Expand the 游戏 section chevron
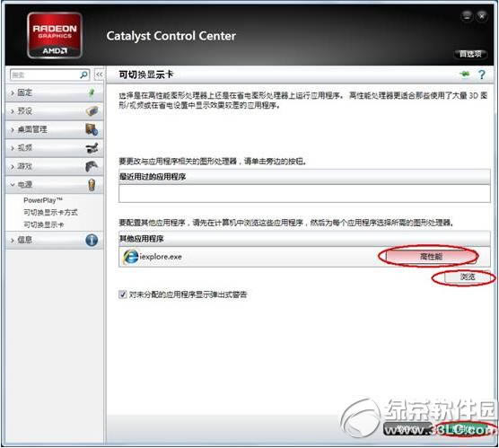 tap(13, 166)
